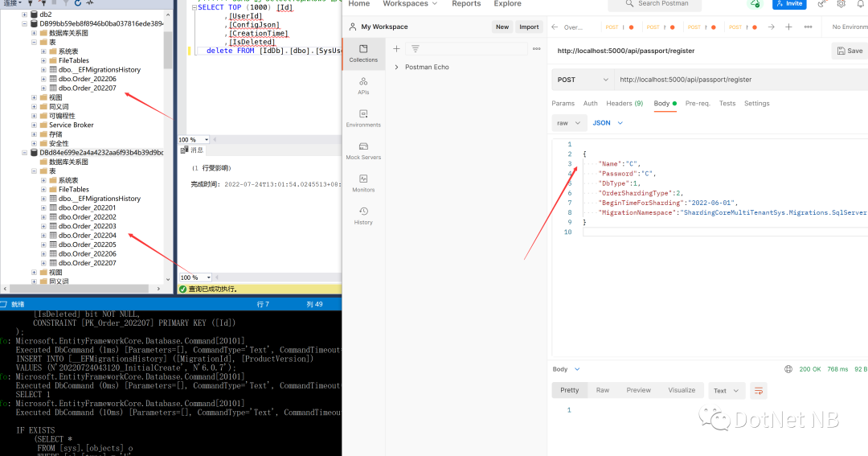868x456 pixels.
Task: Click the 消息 messages tab icon in SSMS
Action: click(184, 150)
